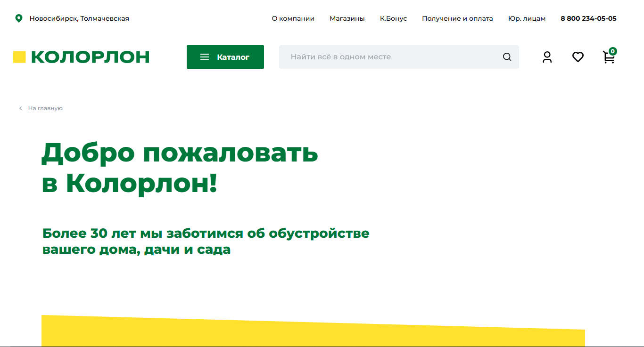Open Получение и оплата information
The width and height of the screenshot is (644, 347).
457,18
